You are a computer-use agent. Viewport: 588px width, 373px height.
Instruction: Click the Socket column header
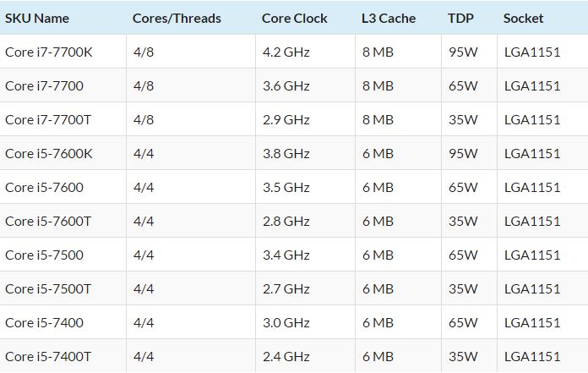coord(524,18)
